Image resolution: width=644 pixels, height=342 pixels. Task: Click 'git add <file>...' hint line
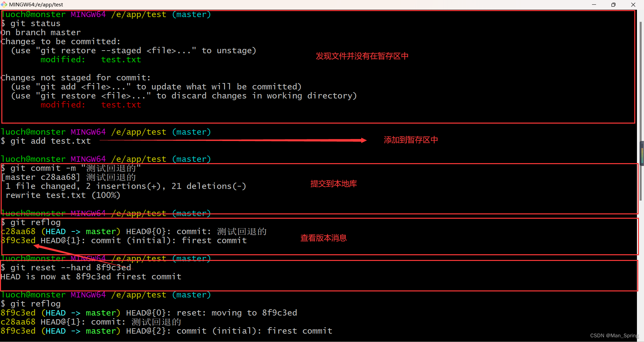[156, 87]
